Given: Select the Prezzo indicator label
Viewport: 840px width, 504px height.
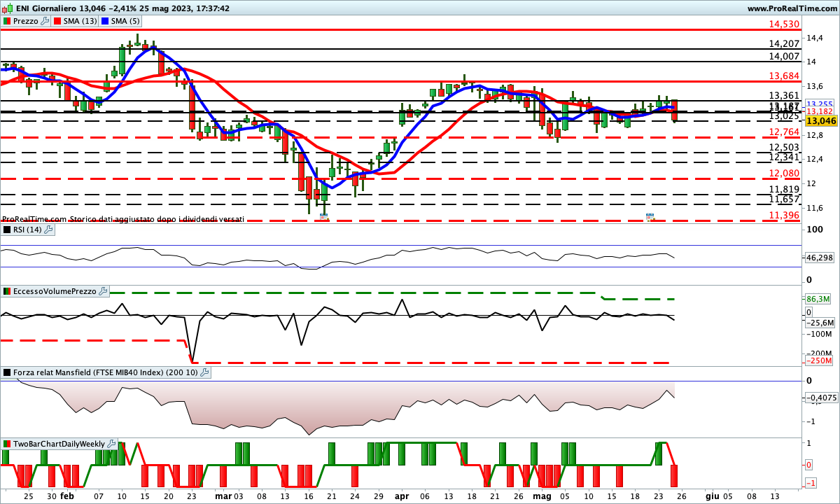Looking at the screenshot, I should [26, 21].
